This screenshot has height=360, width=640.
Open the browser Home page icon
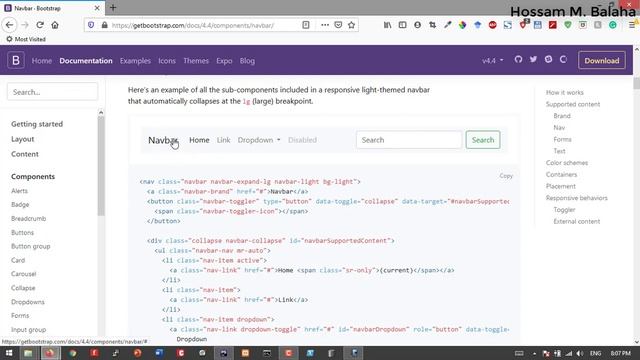coord(55,25)
